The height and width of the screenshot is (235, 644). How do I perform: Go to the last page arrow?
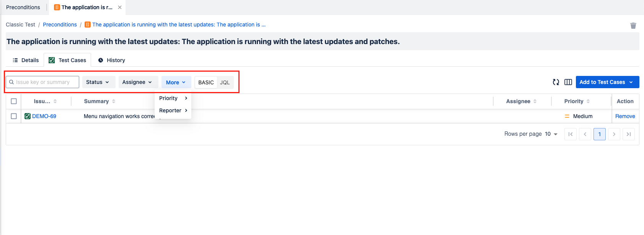(x=628, y=134)
